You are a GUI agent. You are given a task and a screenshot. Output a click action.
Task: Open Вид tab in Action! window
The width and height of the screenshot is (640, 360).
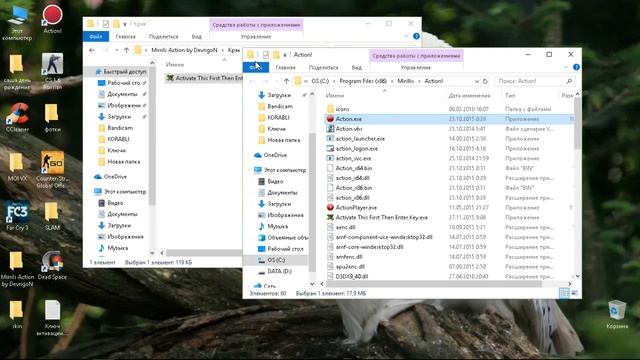pos(356,67)
